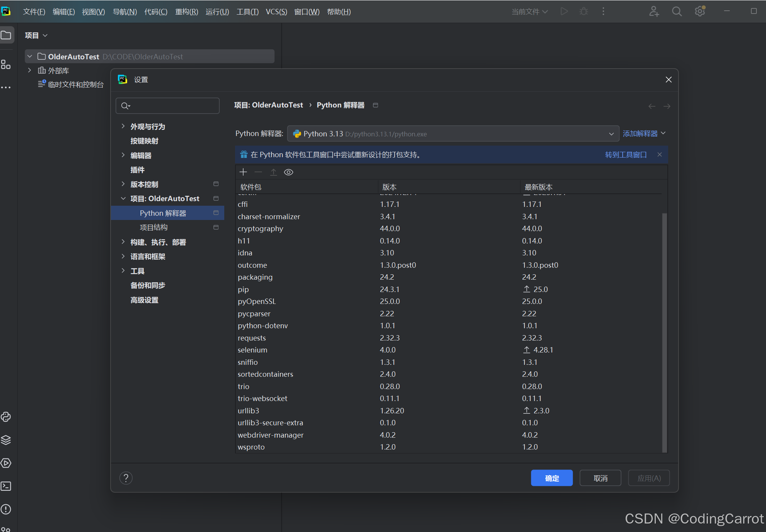
Task: Show more tool windows ellipsis
Action: (x=6, y=87)
